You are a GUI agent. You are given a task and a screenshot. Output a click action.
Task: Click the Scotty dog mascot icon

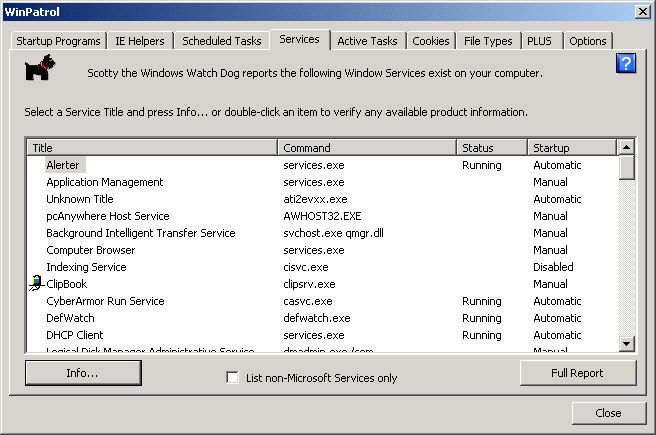[40, 67]
